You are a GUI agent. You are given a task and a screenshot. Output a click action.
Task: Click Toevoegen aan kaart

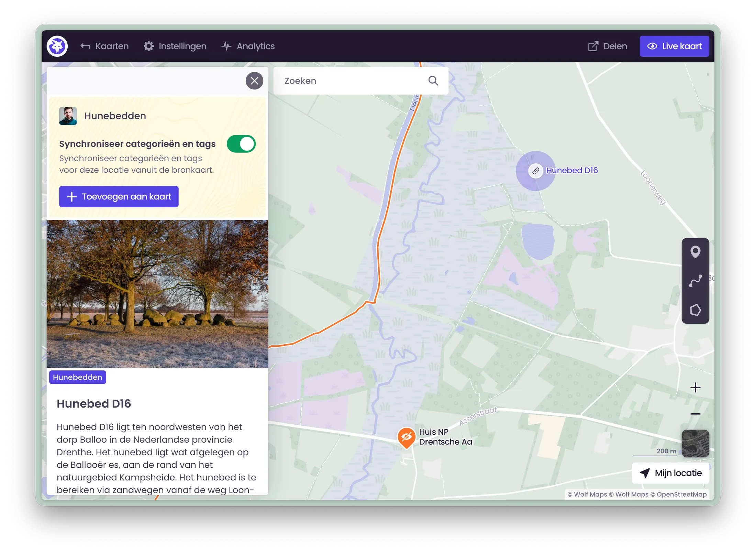pos(118,196)
